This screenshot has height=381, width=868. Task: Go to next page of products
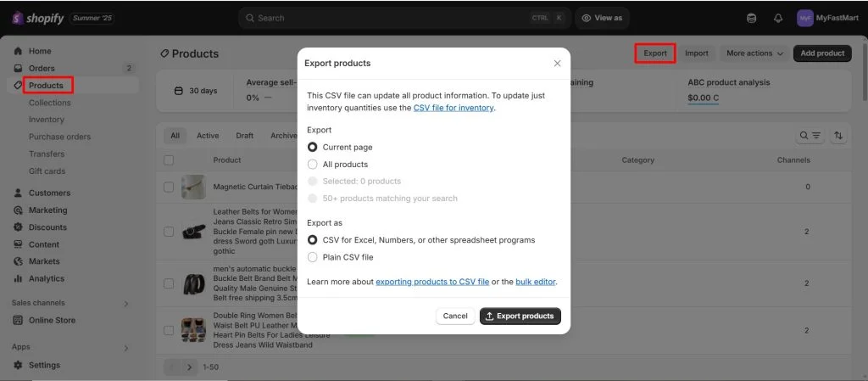[x=189, y=367]
